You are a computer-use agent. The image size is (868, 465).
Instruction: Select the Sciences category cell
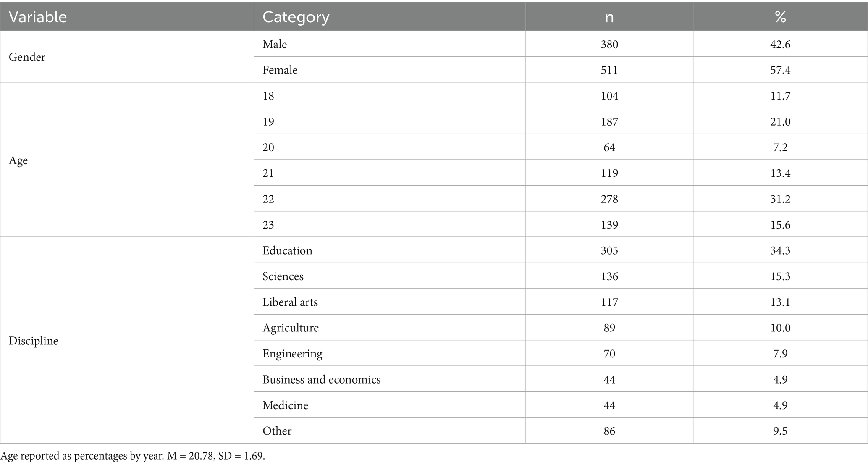[x=283, y=276]
